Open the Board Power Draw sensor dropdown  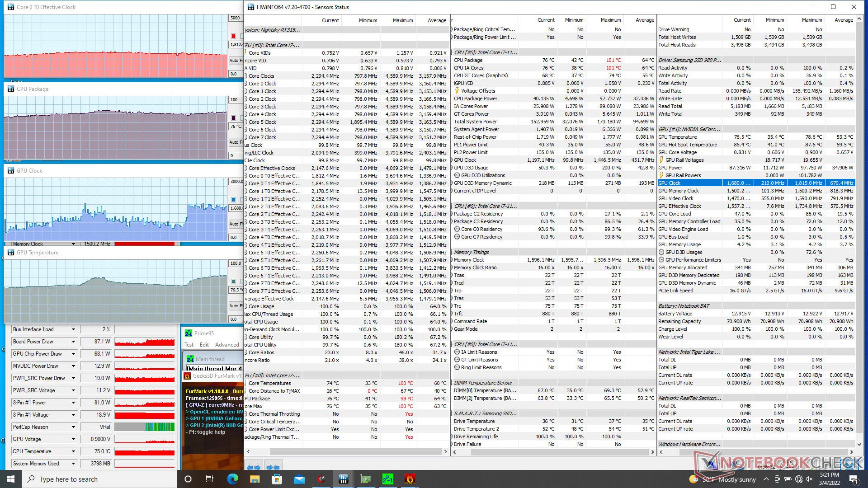73,342
